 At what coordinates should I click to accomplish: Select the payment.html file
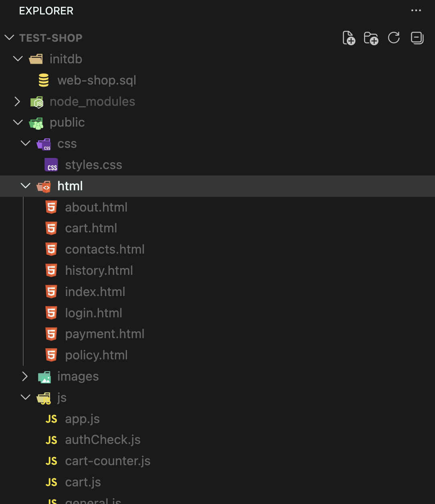tap(105, 334)
